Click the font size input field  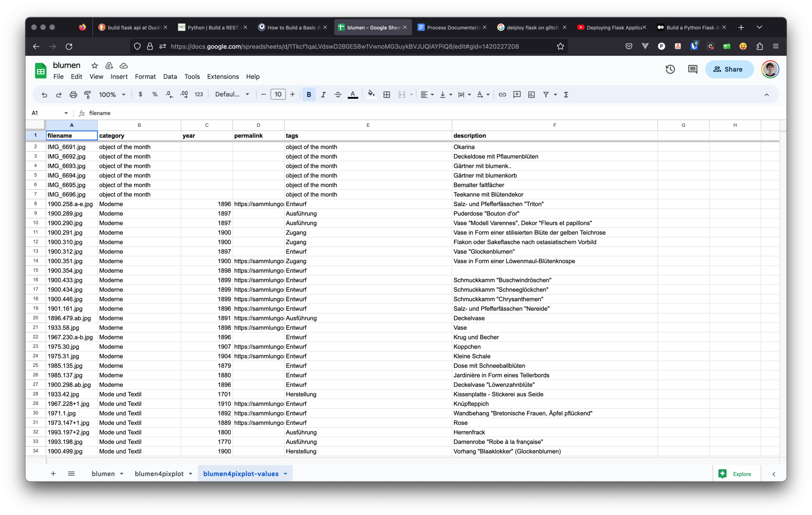click(x=278, y=95)
